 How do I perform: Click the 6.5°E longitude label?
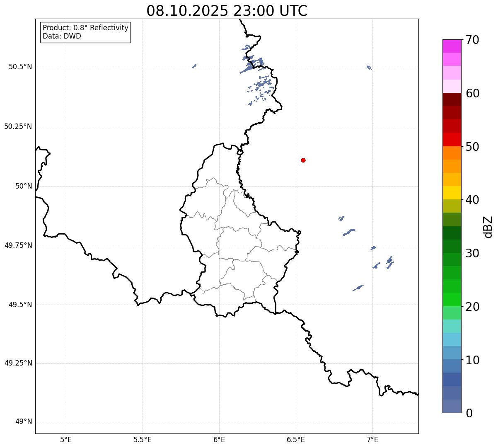click(x=296, y=439)
